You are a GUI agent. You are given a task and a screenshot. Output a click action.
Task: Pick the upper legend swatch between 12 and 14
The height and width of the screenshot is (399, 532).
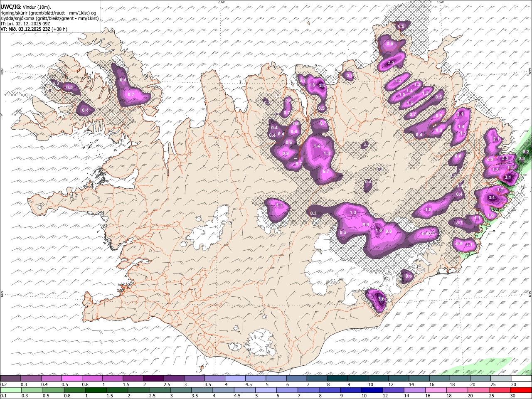(398, 379)
